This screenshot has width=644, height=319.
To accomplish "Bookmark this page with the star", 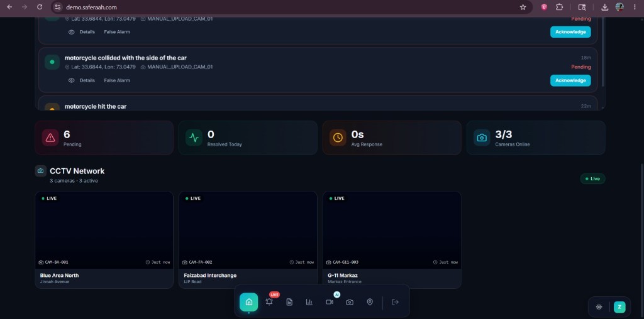I will pyautogui.click(x=523, y=7).
